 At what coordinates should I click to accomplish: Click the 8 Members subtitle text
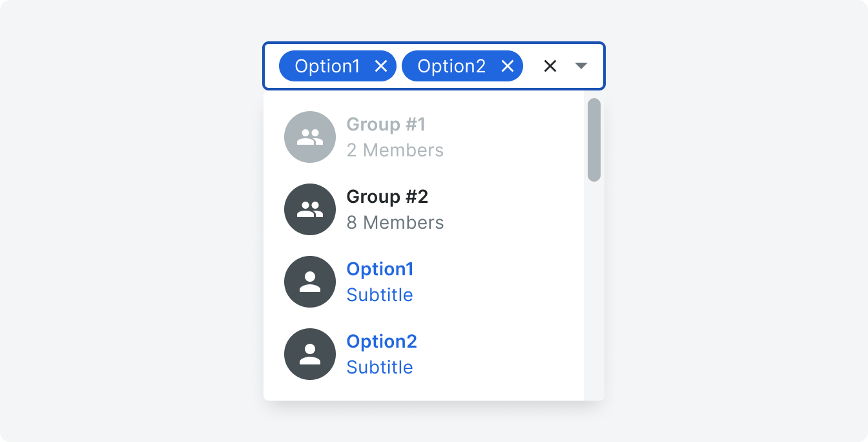(395, 223)
